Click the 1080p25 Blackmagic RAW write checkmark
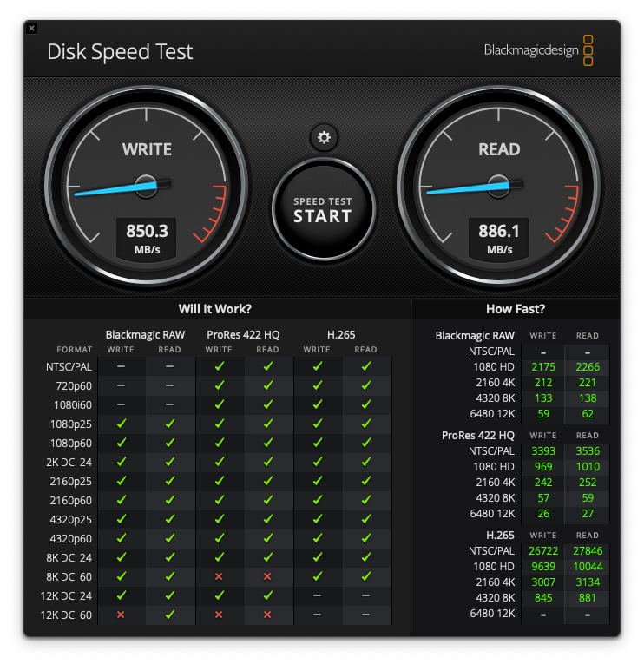 coord(122,424)
